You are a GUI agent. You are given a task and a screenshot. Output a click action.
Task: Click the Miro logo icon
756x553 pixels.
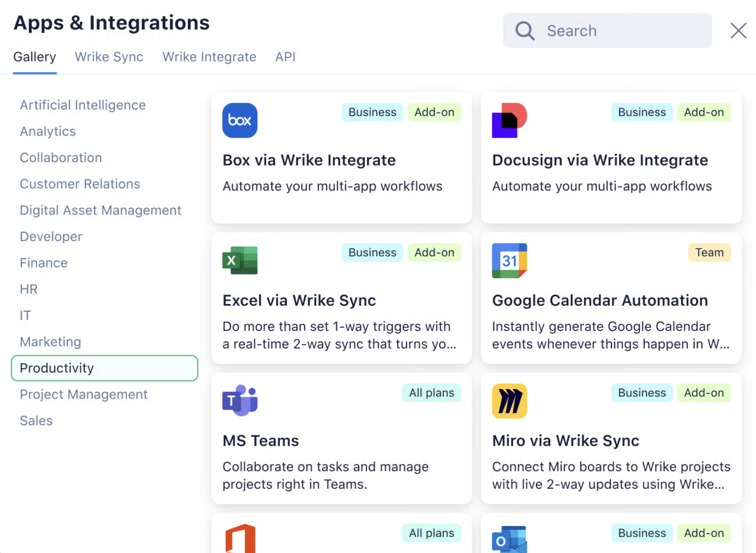pos(509,401)
